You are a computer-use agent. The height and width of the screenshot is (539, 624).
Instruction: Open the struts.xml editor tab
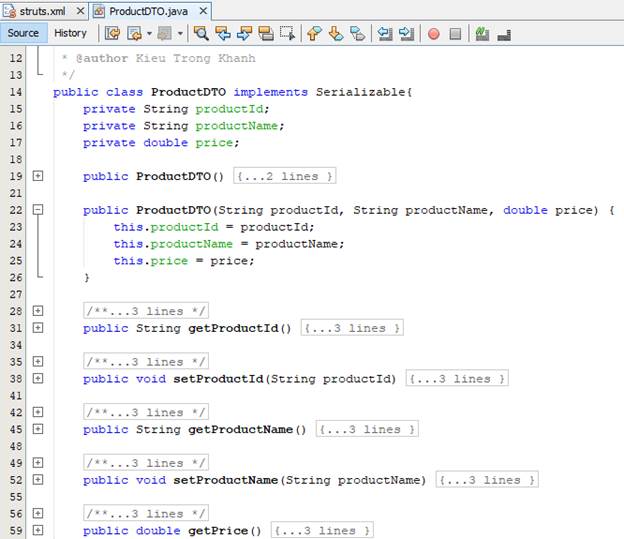[x=43, y=11]
